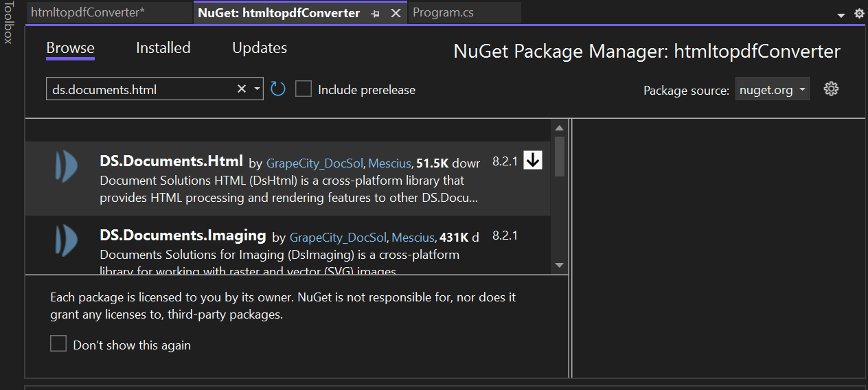Open NuGet settings gear icon

click(831, 89)
